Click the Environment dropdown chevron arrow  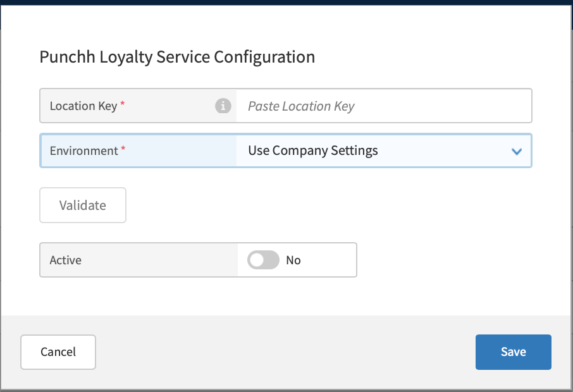coord(516,151)
